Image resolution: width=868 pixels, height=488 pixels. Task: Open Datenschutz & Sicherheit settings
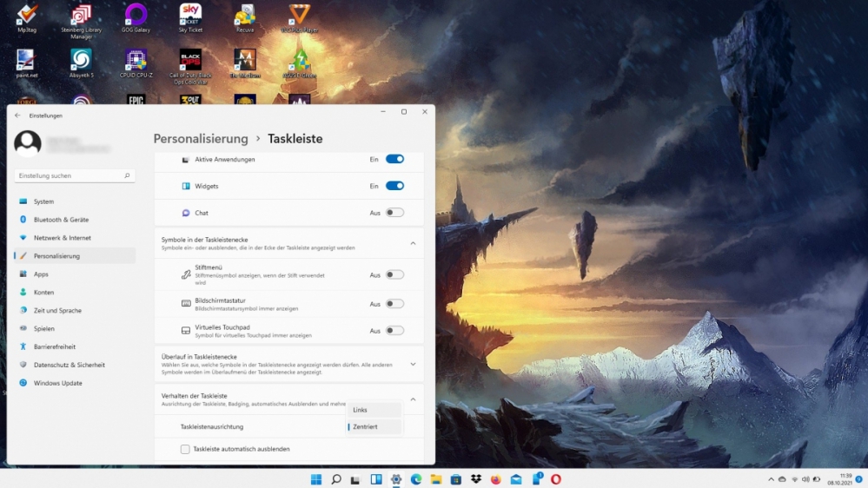pyautogui.click(x=75, y=366)
